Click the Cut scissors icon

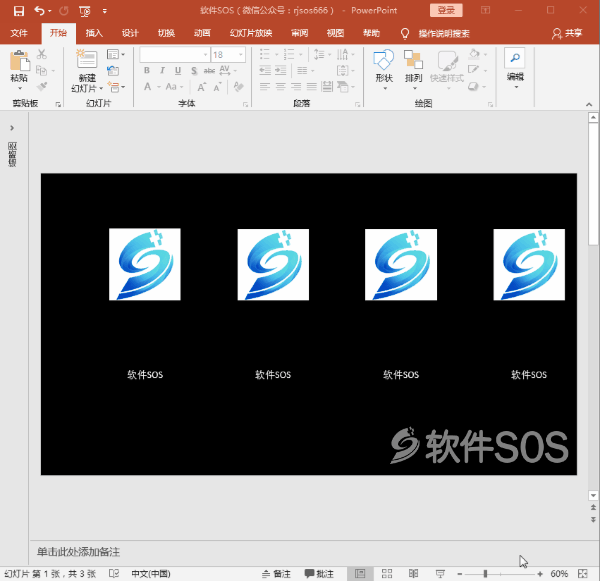click(41, 54)
